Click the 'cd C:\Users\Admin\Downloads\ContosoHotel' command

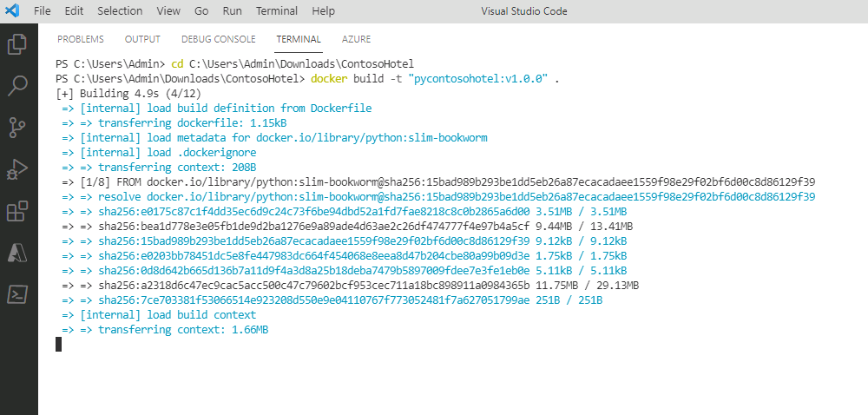(293, 63)
